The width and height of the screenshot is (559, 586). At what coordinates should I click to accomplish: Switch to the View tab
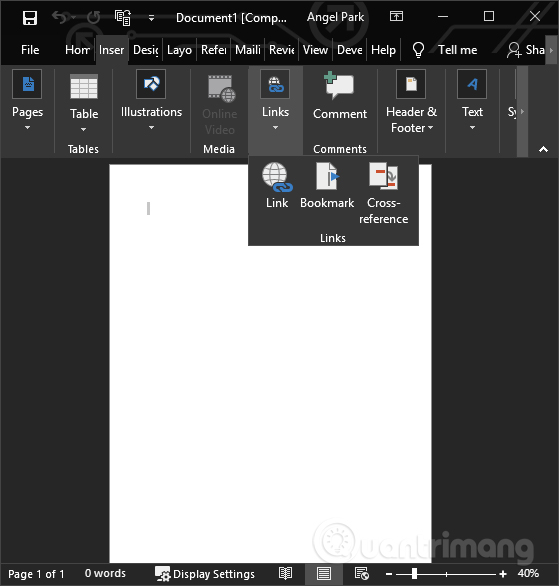[x=315, y=50]
